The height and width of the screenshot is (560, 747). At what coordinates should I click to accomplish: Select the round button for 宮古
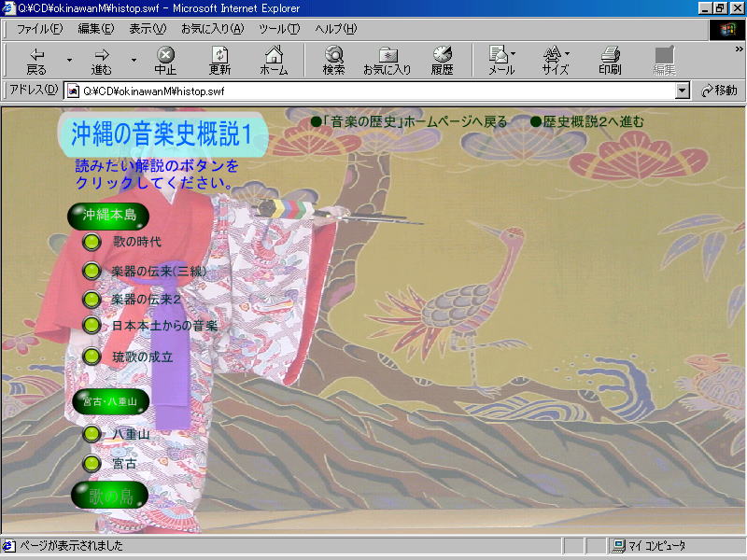[92, 463]
